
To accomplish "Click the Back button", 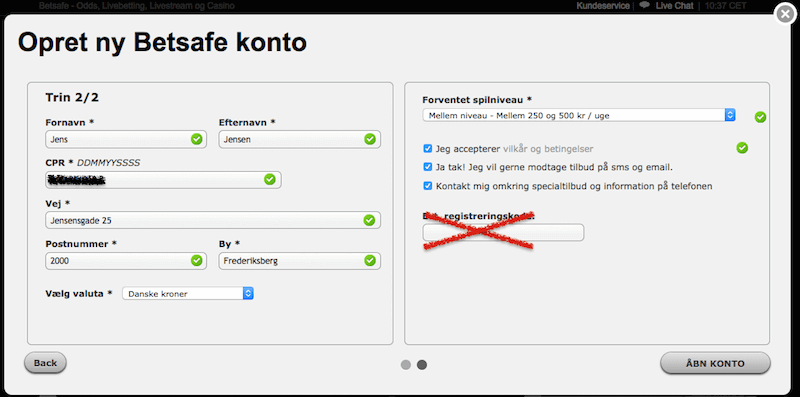I will click(45, 363).
